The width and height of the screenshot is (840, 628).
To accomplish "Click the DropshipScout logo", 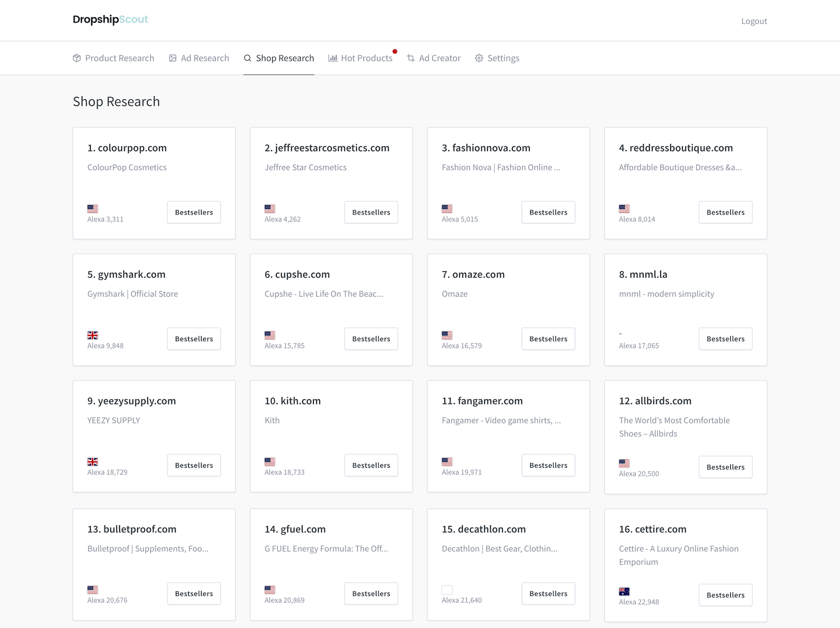I will click(x=110, y=20).
